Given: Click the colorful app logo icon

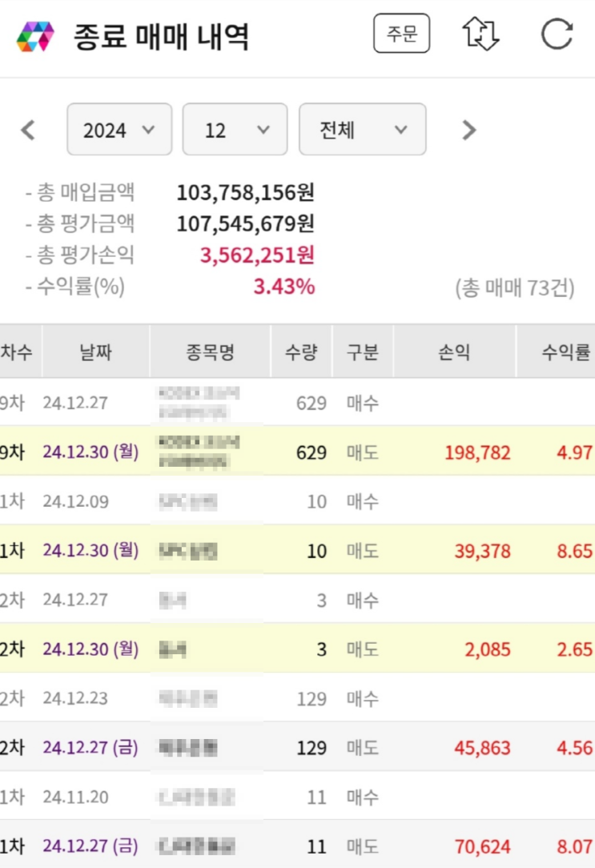Looking at the screenshot, I should (35, 36).
